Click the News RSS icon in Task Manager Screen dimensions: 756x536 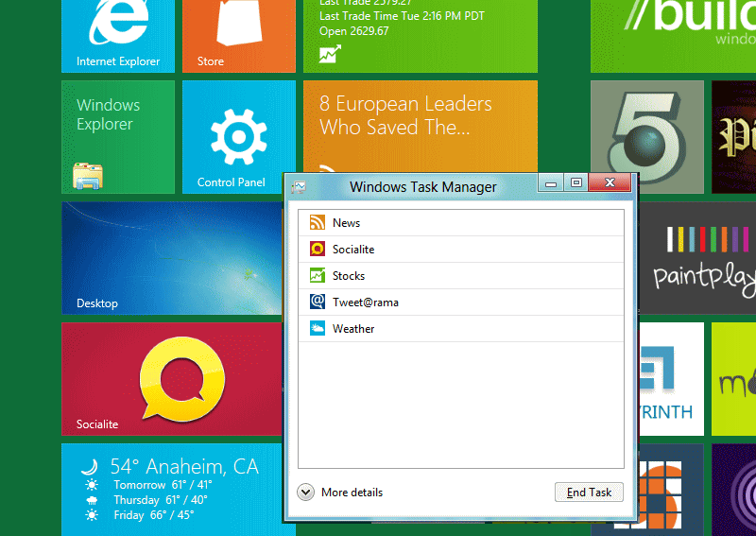317,222
